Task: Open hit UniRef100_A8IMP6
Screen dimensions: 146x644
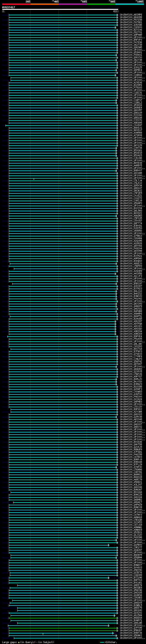Action: [131, 15]
